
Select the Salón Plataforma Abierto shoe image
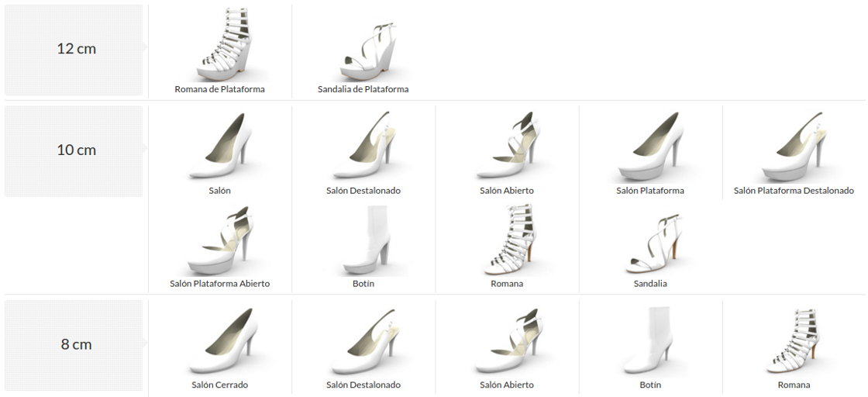point(220,240)
